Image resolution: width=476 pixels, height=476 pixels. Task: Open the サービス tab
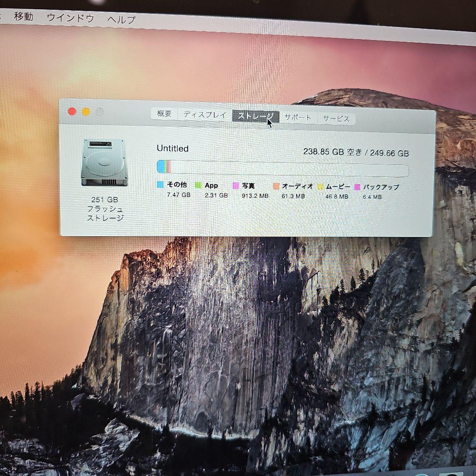click(x=336, y=118)
